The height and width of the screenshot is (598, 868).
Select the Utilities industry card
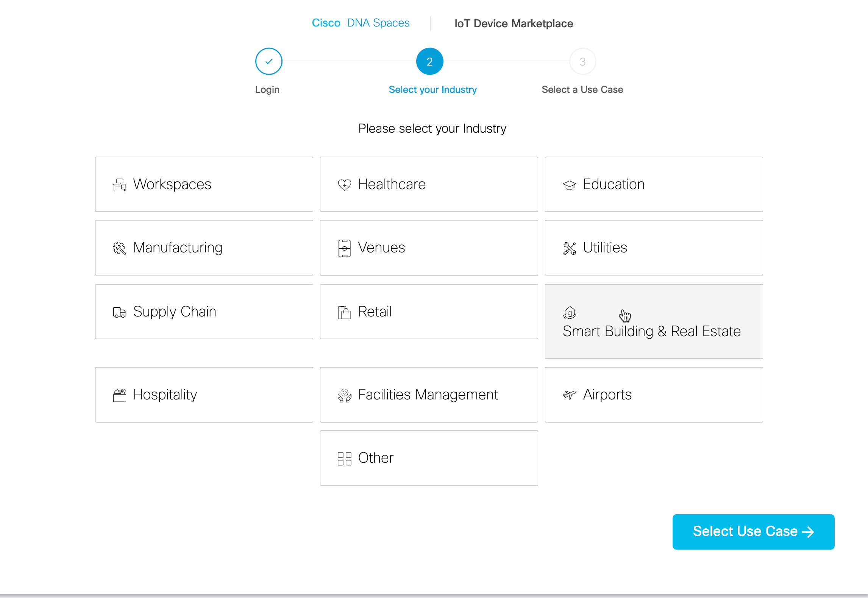[x=654, y=248]
